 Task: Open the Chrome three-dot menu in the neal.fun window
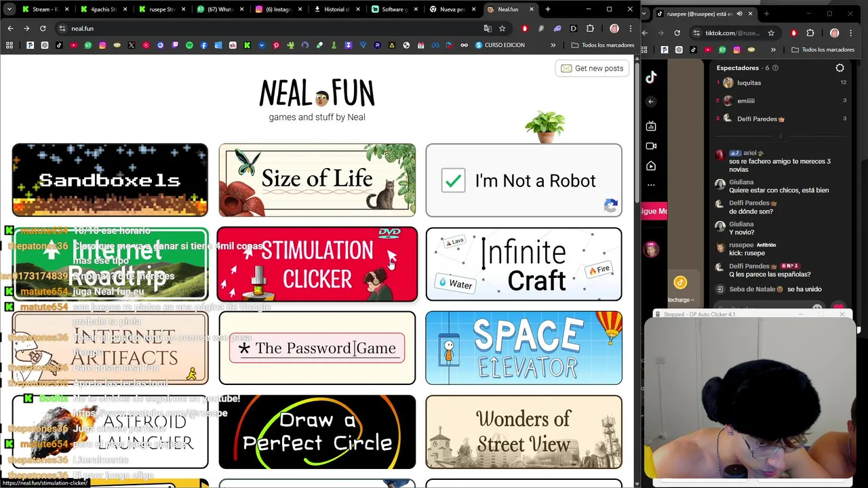pos(631,28)
